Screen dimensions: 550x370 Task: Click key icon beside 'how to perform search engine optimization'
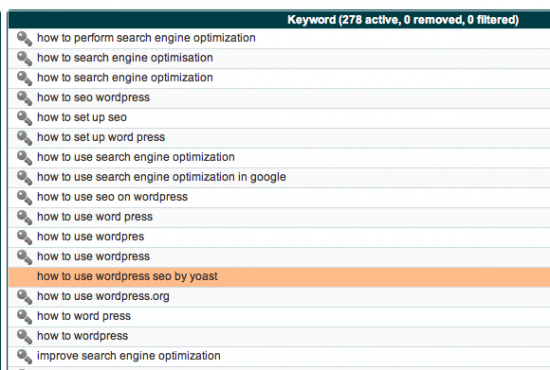25,38
